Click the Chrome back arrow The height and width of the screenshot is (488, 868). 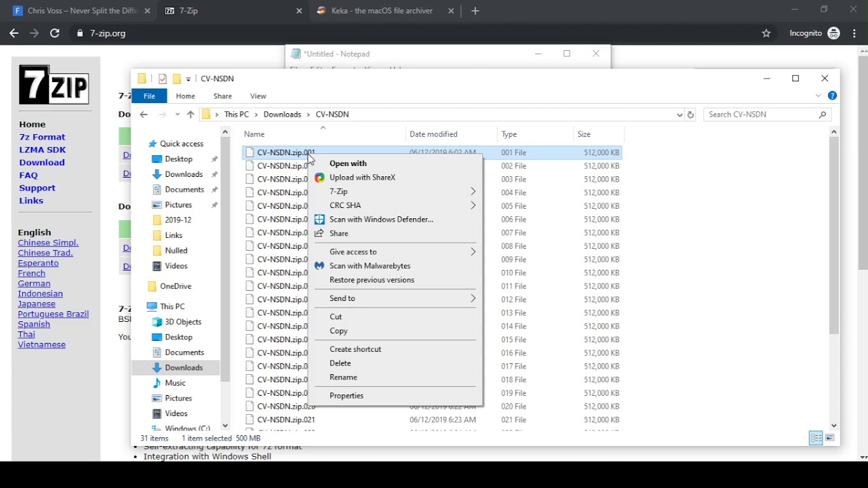click(14, 33)
